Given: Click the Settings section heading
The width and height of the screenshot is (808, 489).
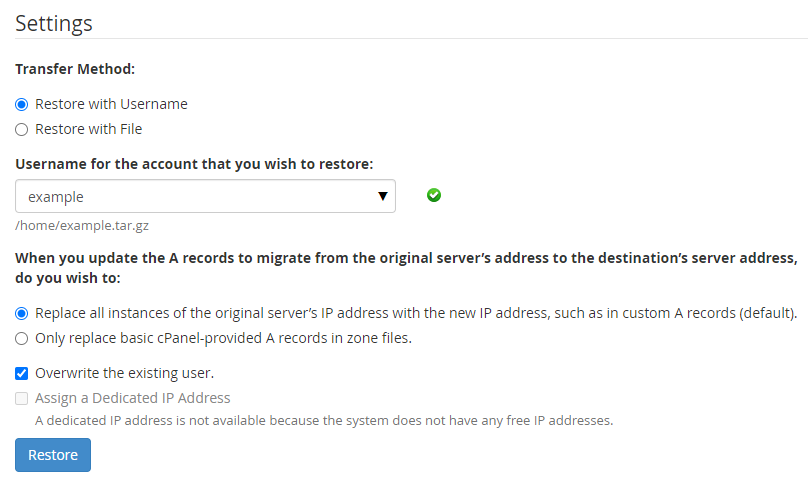Looking at the screenshot, I should click(x=54, y=23).
